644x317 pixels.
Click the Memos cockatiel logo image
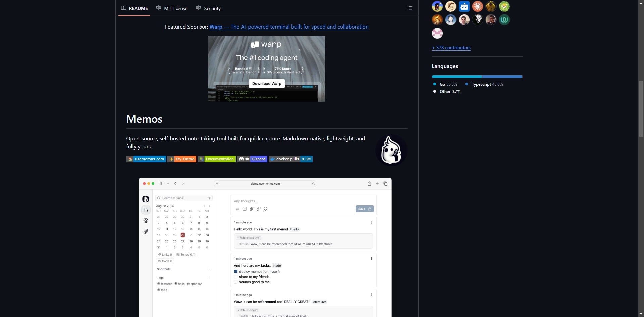pyautogui.click(x=391, y=150)
